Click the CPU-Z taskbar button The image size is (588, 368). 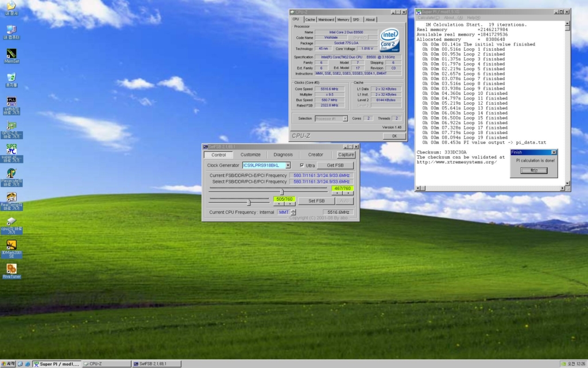106,364
